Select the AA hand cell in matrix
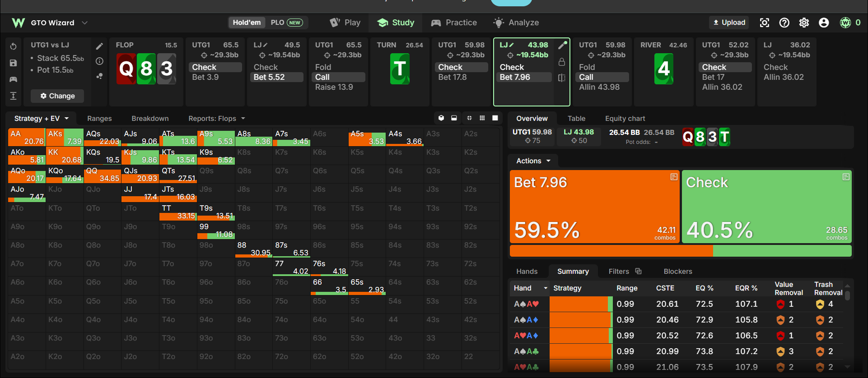The image size is (868, 378). tap(26, 137)
